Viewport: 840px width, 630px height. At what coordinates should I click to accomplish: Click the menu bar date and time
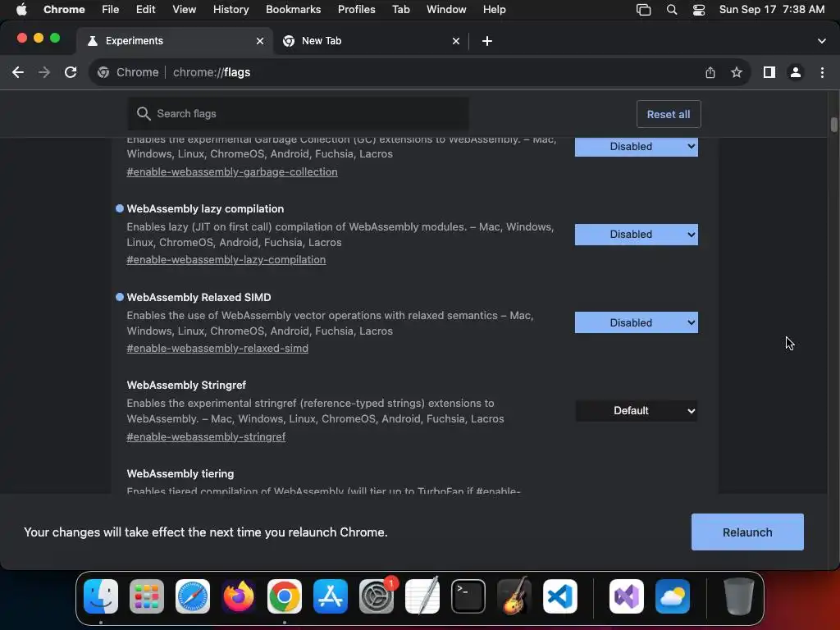(x=771, y=10)
